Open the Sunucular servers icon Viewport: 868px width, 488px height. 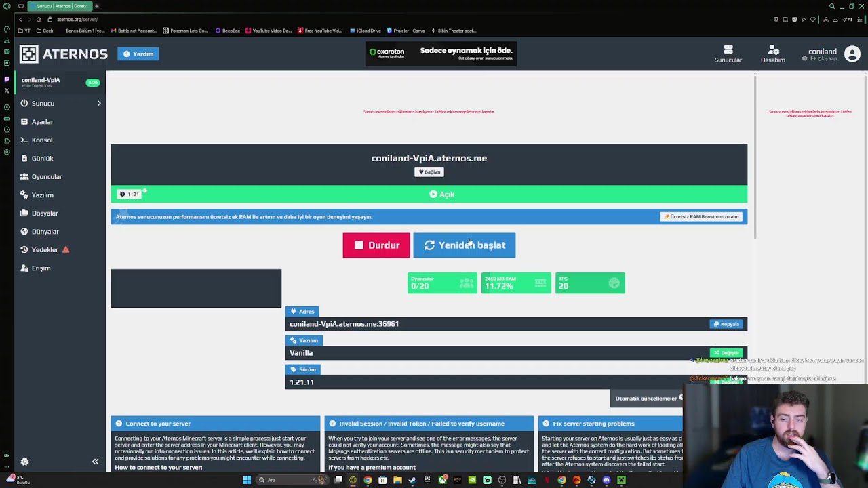point(728,54)
